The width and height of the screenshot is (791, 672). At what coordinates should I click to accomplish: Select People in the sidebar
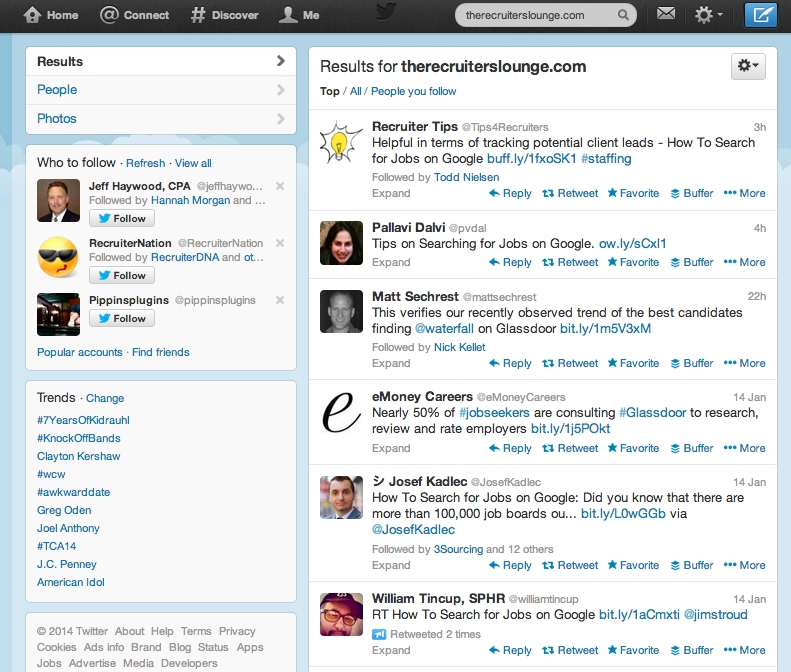tap(161, 90)
